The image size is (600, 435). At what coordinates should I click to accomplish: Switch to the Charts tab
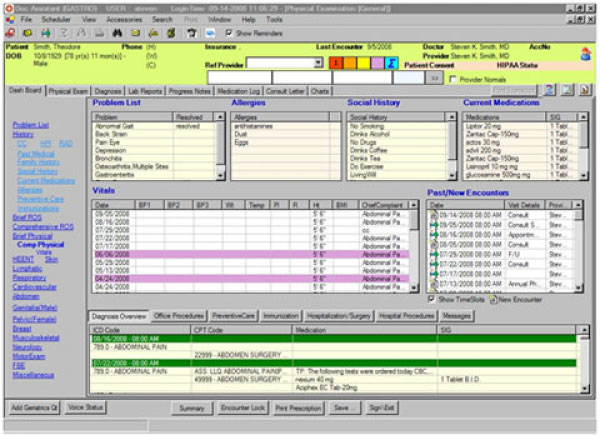pos(320,91)
